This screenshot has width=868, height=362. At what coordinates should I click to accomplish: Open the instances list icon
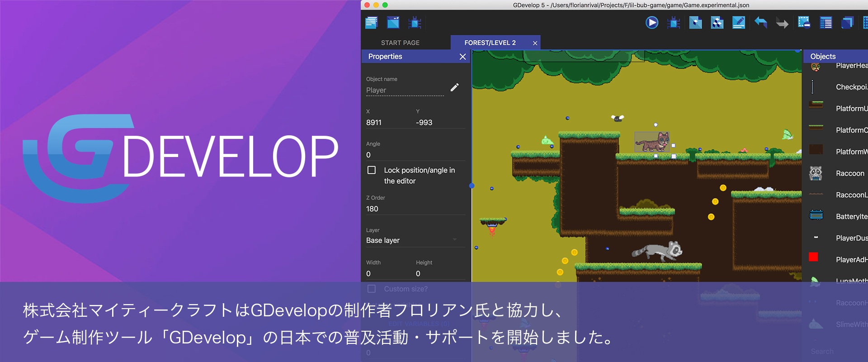point(826,23)
